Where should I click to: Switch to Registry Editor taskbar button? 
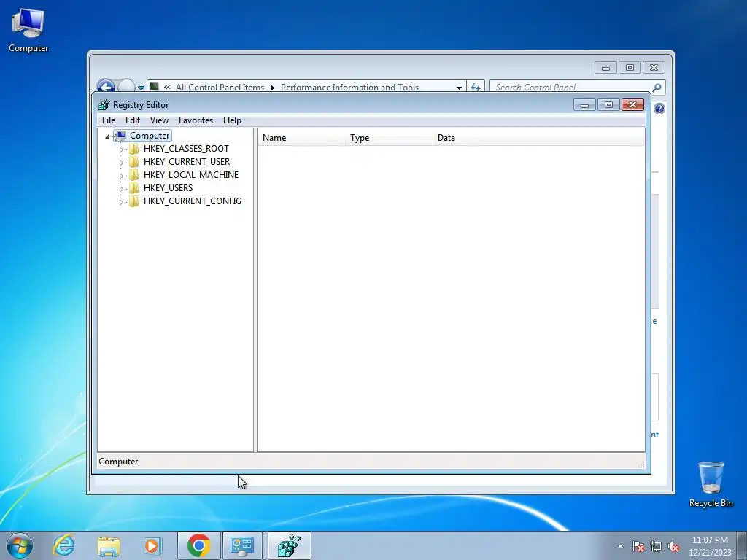(289, 545)
